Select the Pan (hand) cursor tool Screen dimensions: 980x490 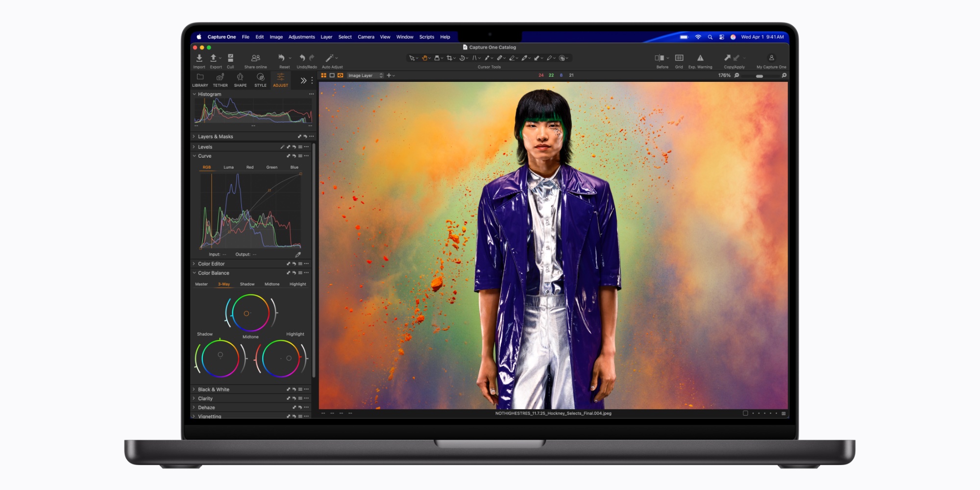tap(425, 58)
